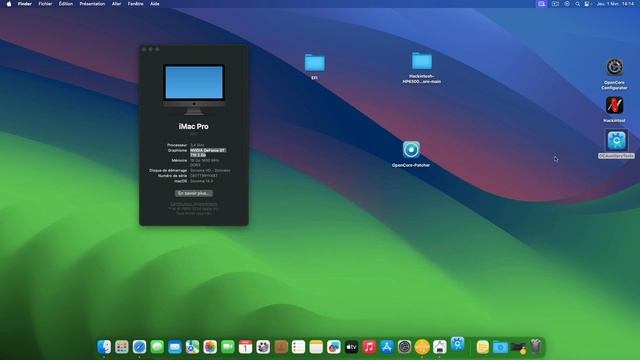Viewport: 640px width, 360px height.
Task: Click the highlighted screen mirroring menu bar icon
Action: click(x=542, y=4)
